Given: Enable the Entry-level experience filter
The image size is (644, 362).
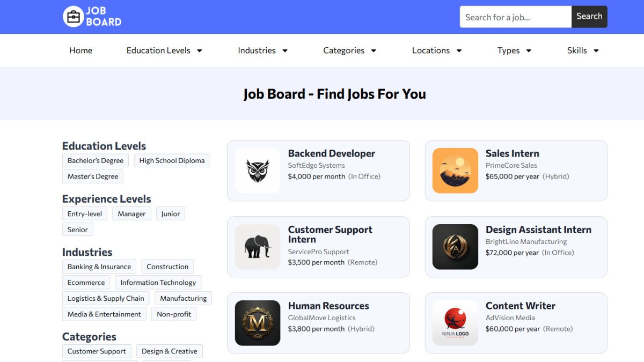Looking at the screenshot, I should pyautogui.click(x=84, y=213).
